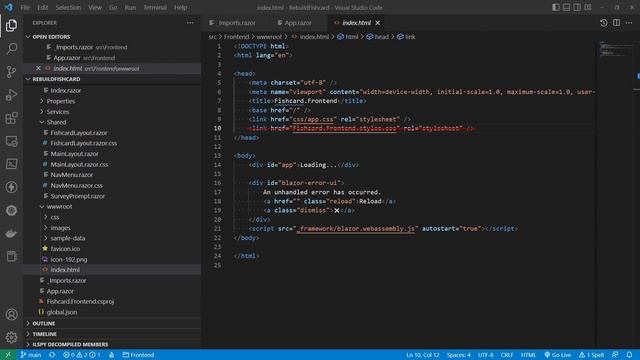Click the main branch indicator in status bar
The width and height of the screenshot is (640, 360).
coord(31,355)
